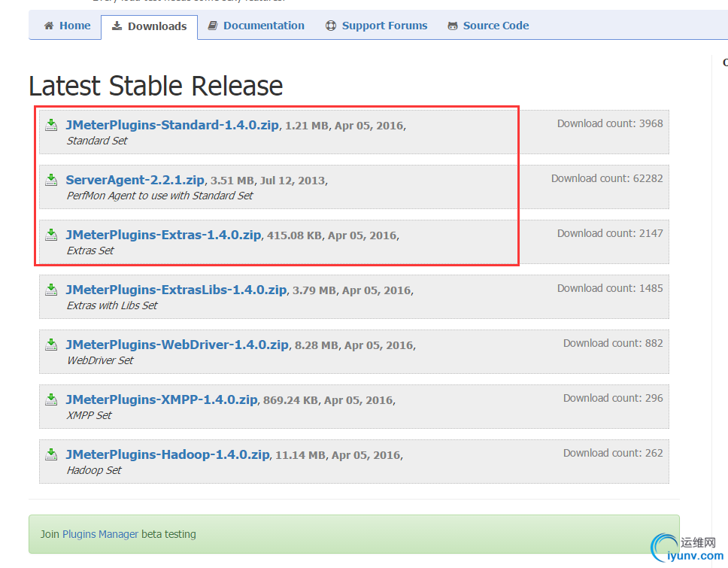Click the Extras Set description
This screenshot has width=728, height=568.
(x=90, y=251)
